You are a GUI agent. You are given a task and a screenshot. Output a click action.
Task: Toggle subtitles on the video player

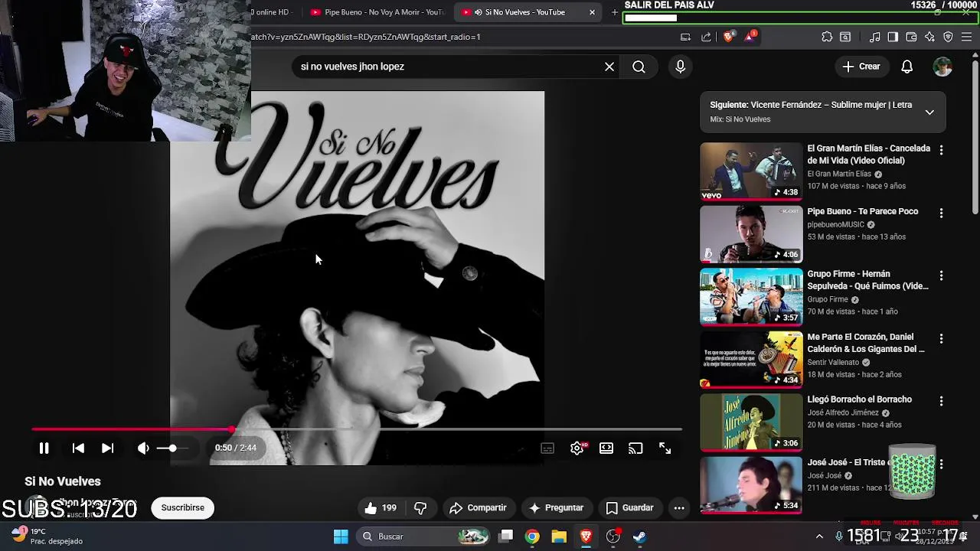547,448
